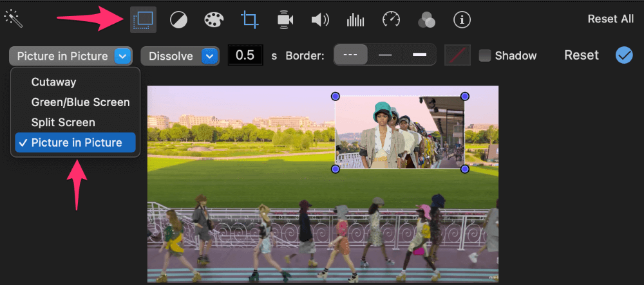
Task: Open the color correction palette
Action: point(213,20)
